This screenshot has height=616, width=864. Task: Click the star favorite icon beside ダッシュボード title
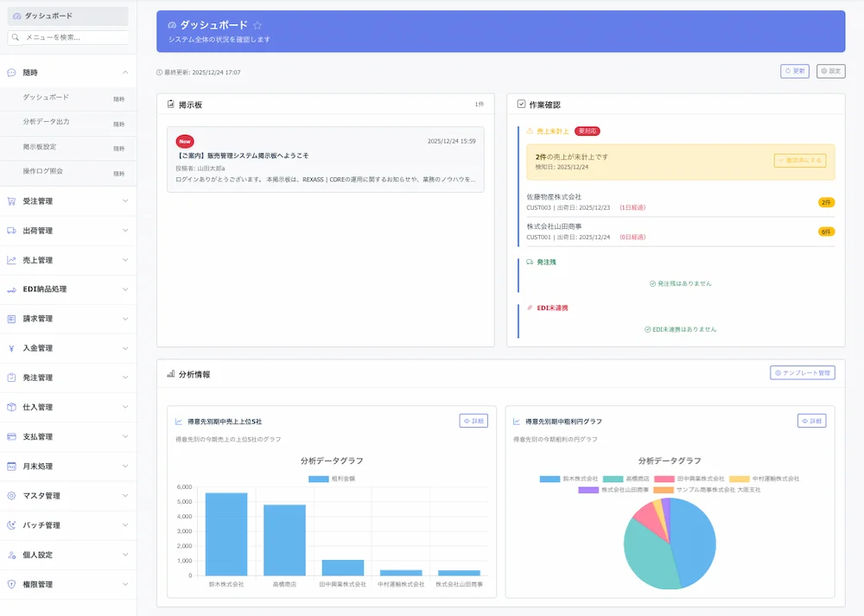tap(257, 26)
